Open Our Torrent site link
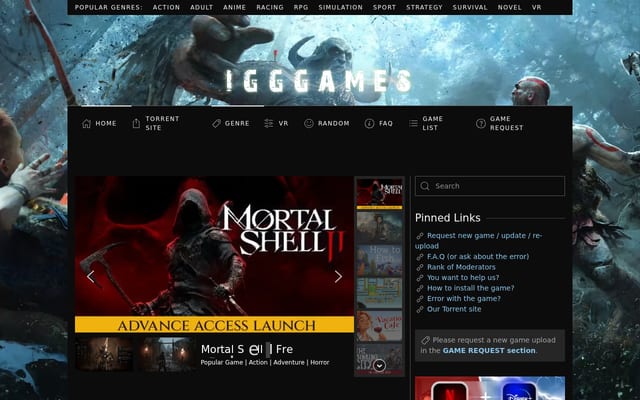Viewport: 640px width, 400px height. [x=454, y=309]
